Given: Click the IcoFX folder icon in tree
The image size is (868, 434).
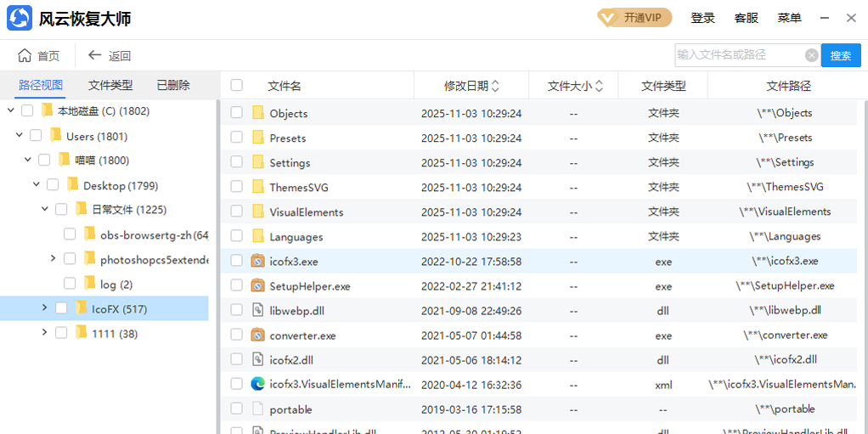Looking at the screenshot, I should pos(82,309).
